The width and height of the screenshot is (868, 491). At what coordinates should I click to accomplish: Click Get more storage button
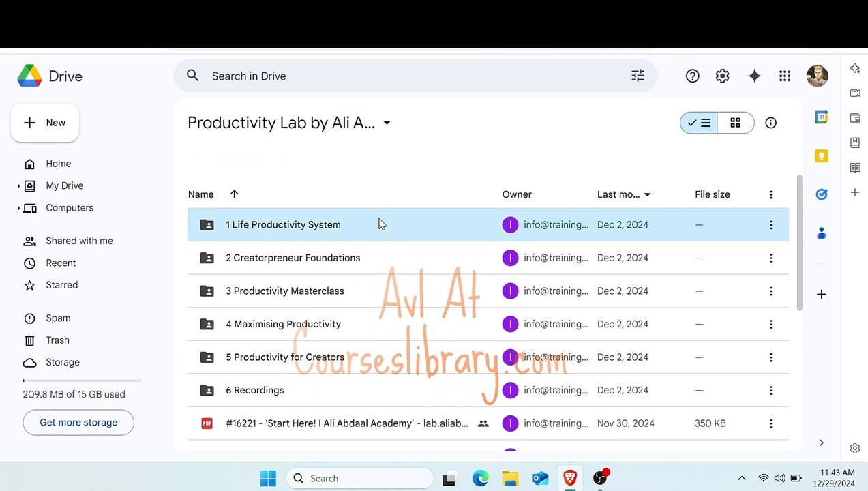coord(78,422)
